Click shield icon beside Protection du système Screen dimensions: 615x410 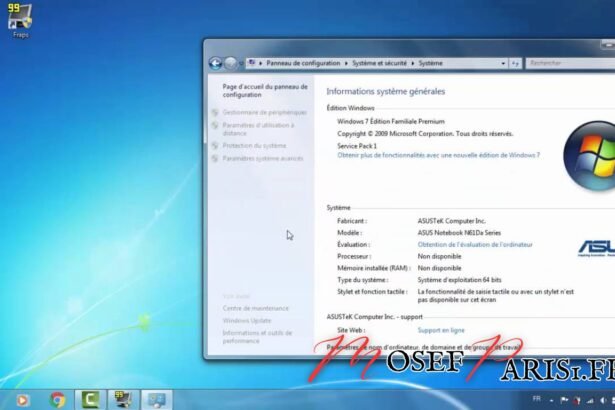(x=215, y=146)
